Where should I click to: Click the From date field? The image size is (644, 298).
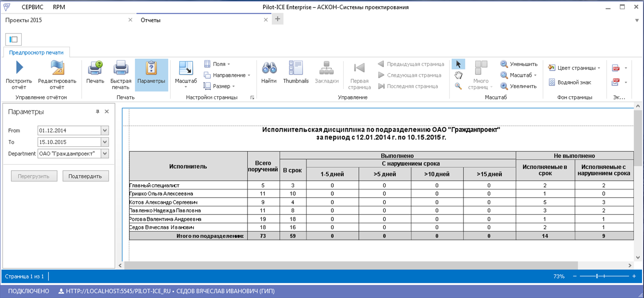(x=69, y=131)
